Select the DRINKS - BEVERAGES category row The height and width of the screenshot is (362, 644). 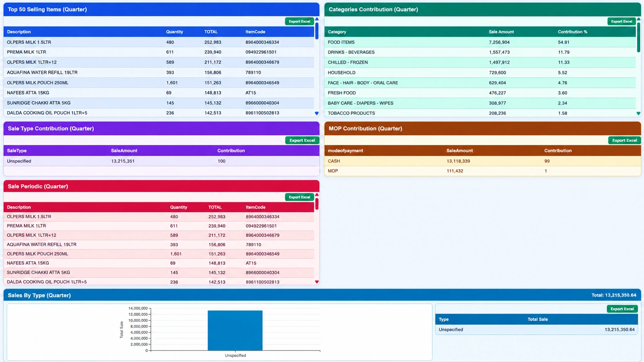(480, 52)
